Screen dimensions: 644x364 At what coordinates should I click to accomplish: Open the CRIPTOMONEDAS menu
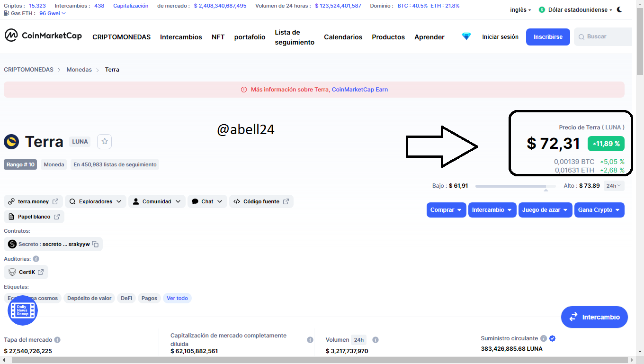point(121,37)
